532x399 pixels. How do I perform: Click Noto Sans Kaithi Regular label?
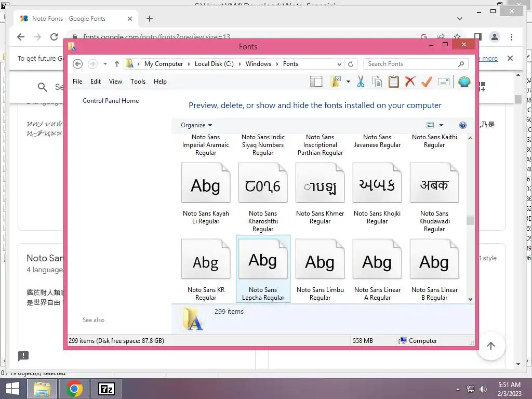coord(434,141)
